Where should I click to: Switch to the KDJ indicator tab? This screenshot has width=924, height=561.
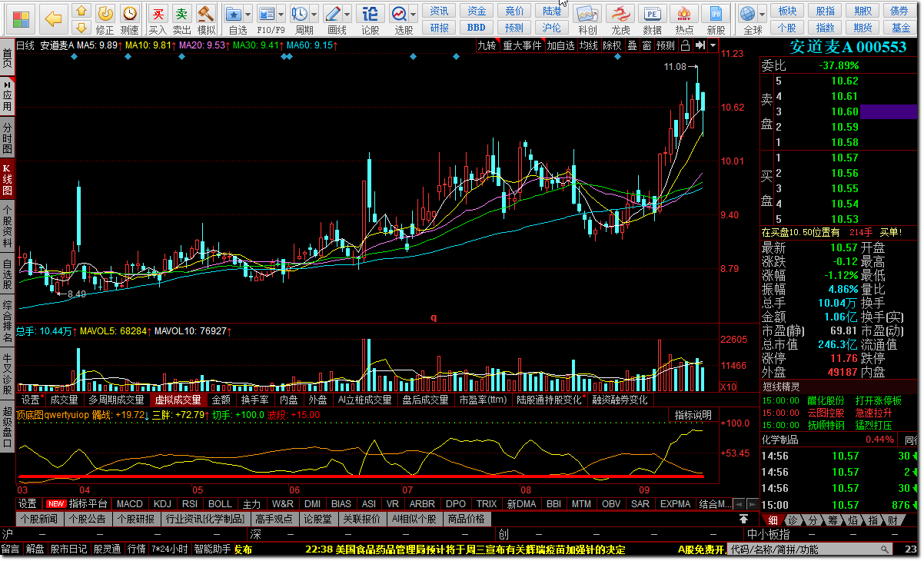click(162, 504)
